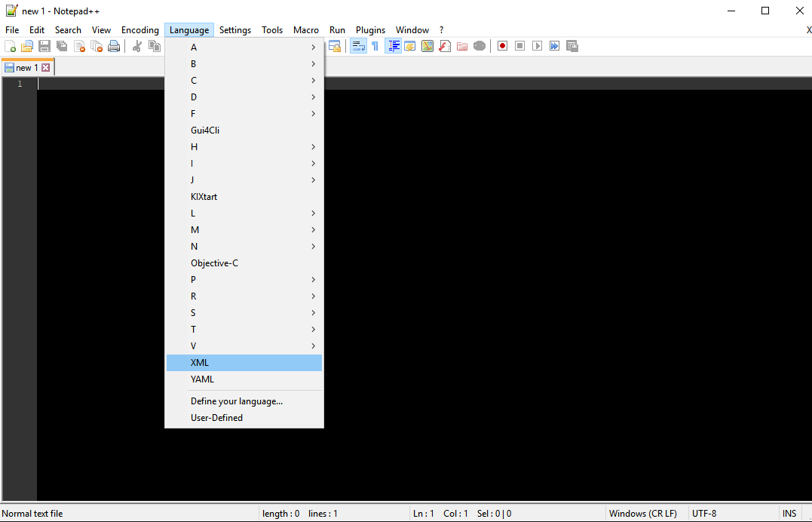
Task: Cut text using the scissors icon
Action: [137, 46]
